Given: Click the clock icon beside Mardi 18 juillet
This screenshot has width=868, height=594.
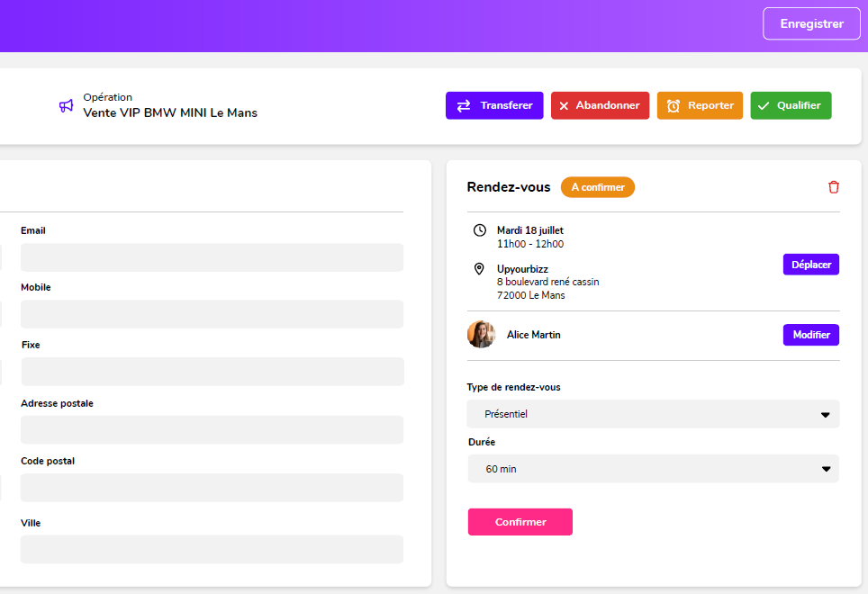Looking at the screenshot, I should 479,230.
